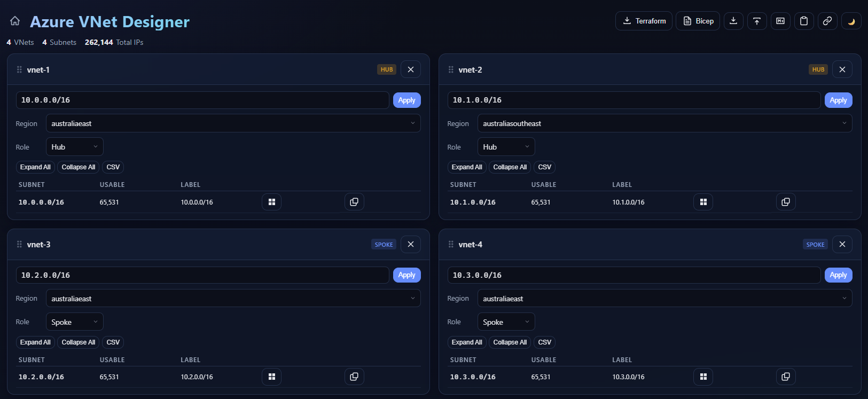Expand vnet-2 region selector showing australiasoutheast
868x399 pixels.
click(x=664, y=123)
